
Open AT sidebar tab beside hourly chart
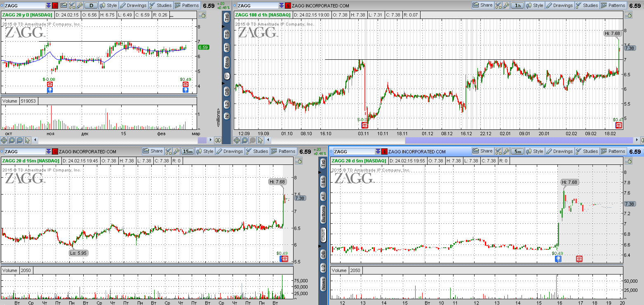point(226,47)
